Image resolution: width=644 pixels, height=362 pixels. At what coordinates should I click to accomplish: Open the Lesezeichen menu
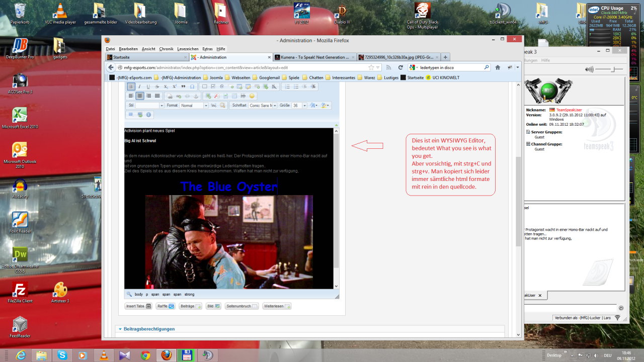(x=188, y=49)
